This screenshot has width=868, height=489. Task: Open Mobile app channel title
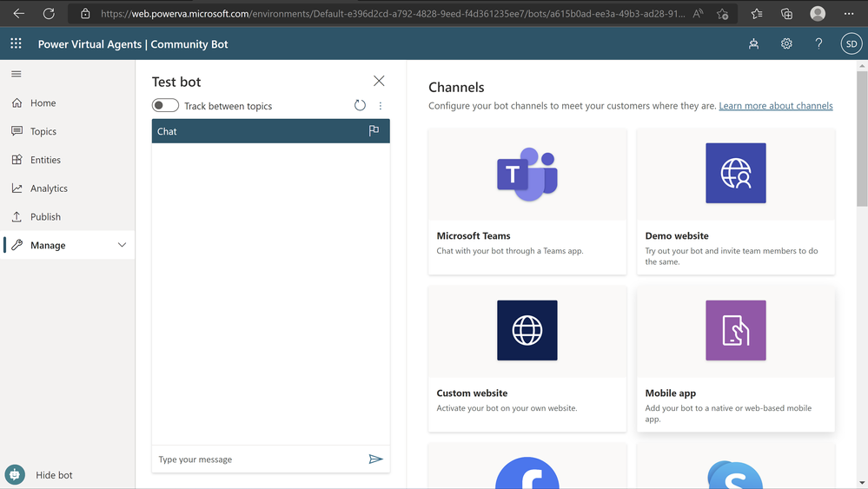tap(671, 393)
